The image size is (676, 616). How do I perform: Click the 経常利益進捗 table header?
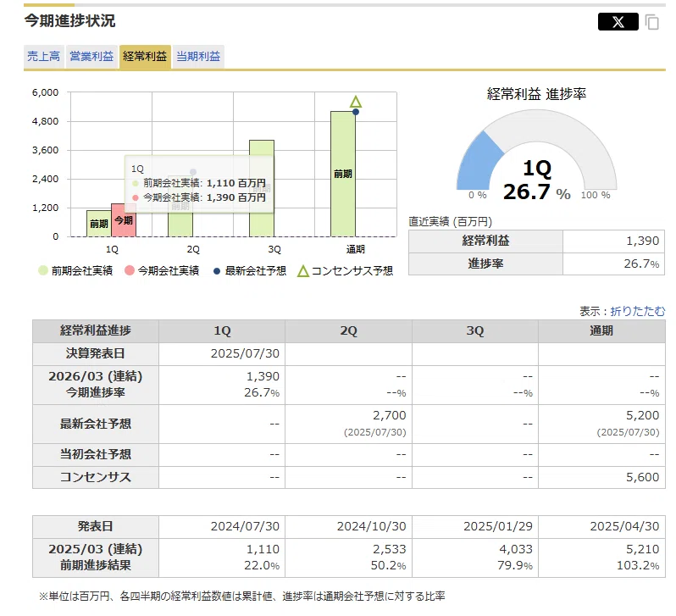click(x=95, y=330)
